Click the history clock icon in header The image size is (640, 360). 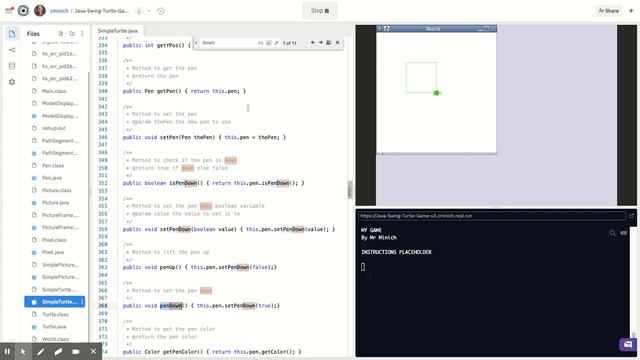161,11
